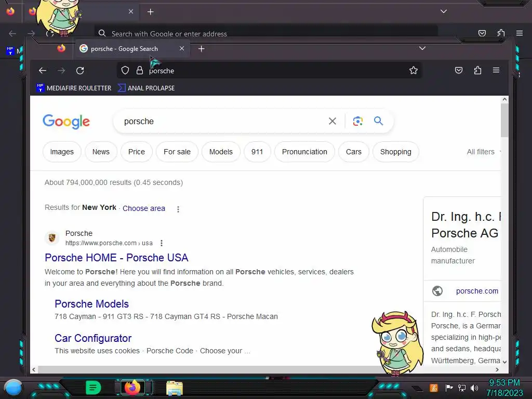This screenshot has width=532, height=399.
Task: Open Porsche HOME - Porsche USA result
Action: pos(116,258)
